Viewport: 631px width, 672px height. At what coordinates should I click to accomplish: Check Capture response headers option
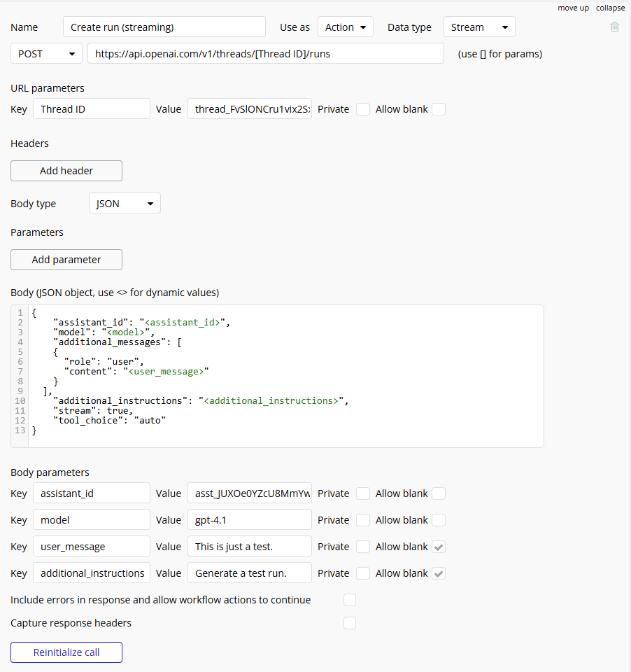(350, 623)
